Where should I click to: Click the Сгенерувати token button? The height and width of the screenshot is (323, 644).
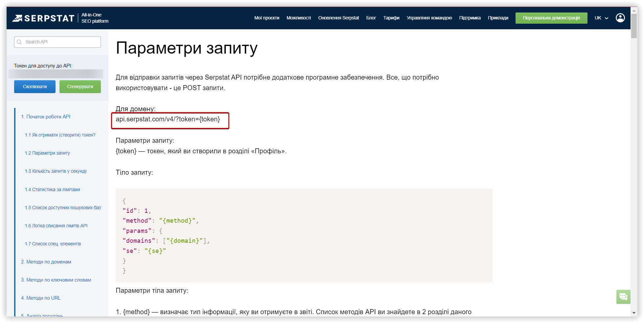[x=80, y=87]
